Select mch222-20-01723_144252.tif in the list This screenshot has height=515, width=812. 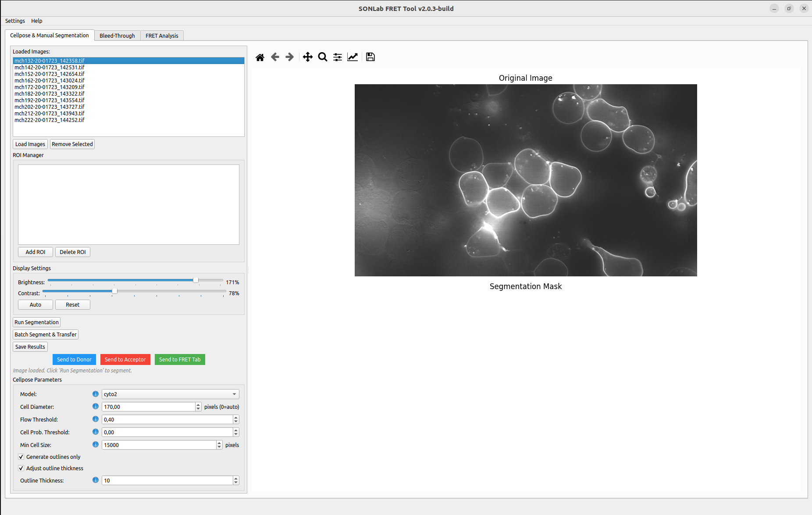(128, 120)
